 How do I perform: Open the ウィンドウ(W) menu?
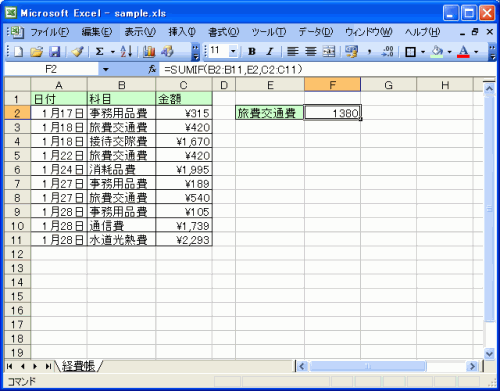pos(368,32)
